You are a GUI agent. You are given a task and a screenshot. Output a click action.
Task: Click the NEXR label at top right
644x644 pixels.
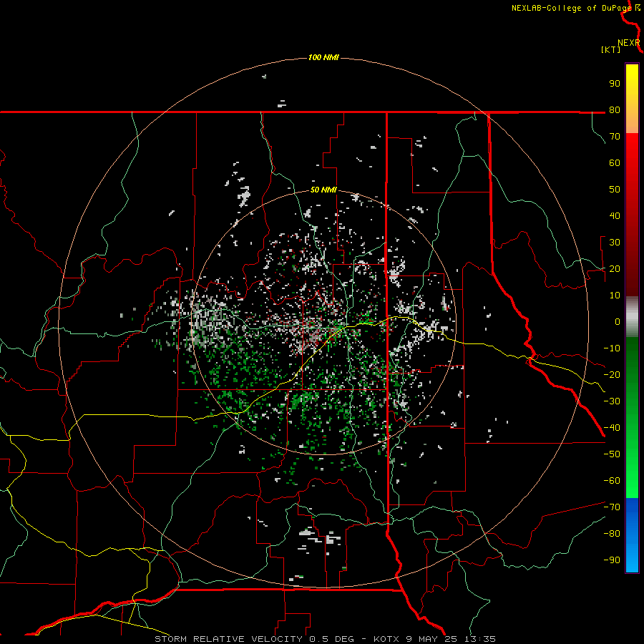click(628, 43)
